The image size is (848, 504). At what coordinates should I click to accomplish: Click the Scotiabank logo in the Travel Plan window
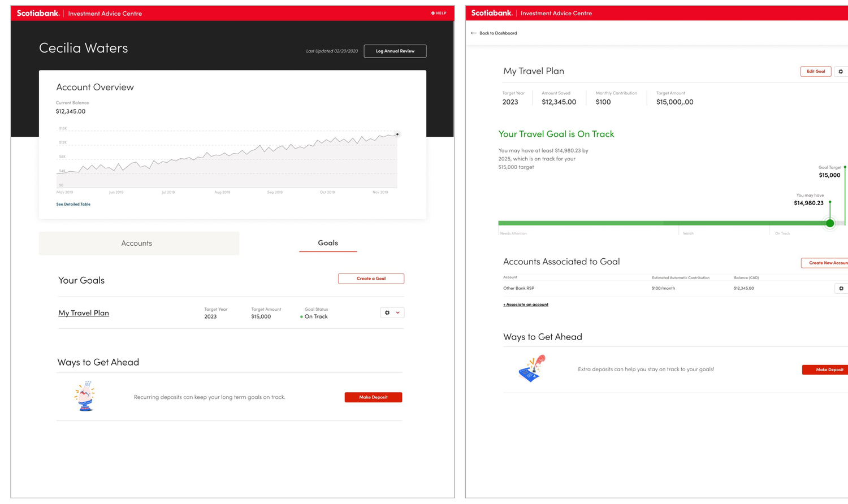click(x=492, y=13)
